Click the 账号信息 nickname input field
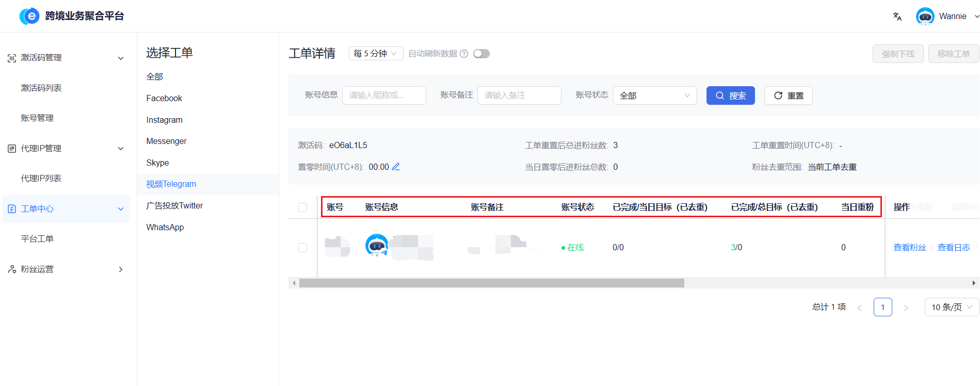The width and height of the screenshot is (980, 386). point(384,95)
